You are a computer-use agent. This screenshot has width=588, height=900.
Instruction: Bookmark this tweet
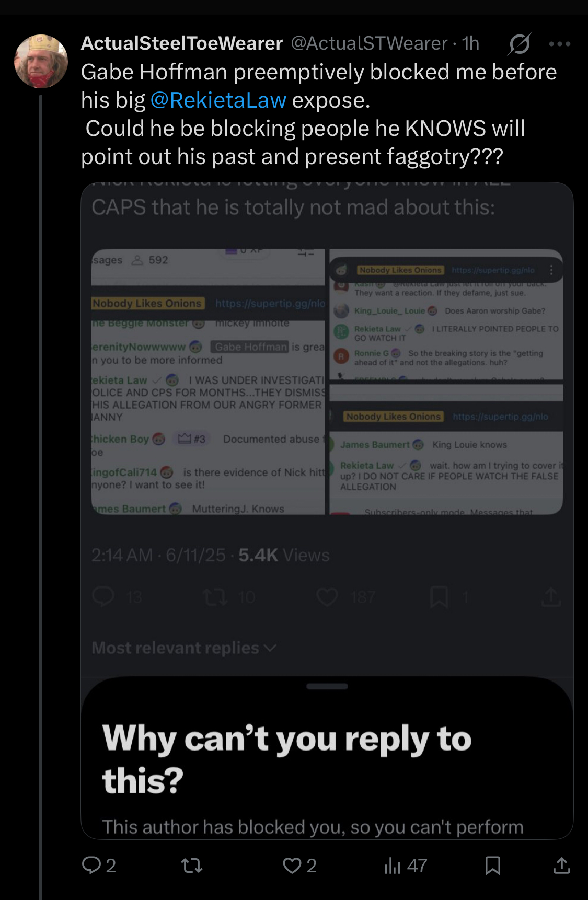pos(493,866)
